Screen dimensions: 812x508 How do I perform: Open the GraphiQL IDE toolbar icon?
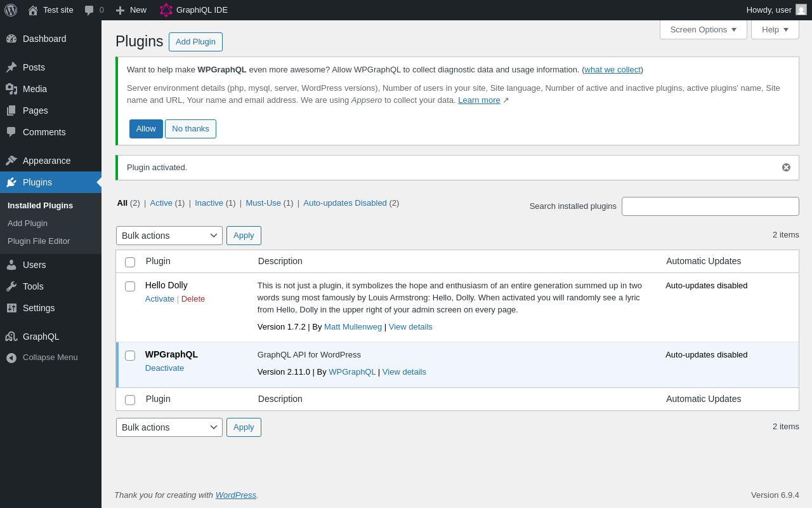[166, 10]
